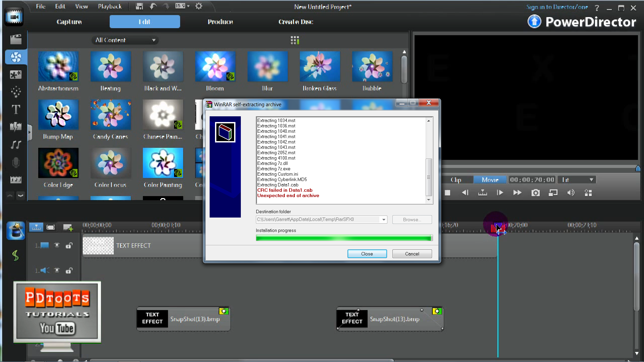
Task: Open library view grid icon
Action: click(x=294, y=40)
